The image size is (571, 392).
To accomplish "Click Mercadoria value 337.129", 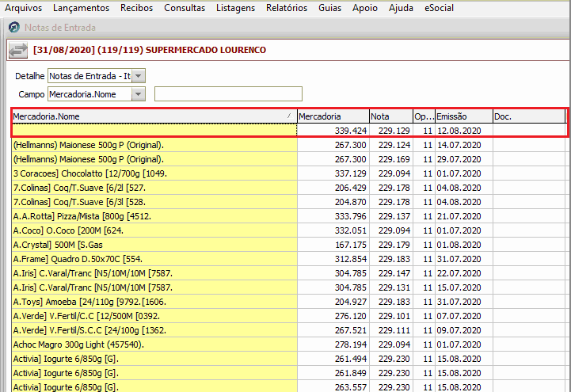I will (351, 173).
